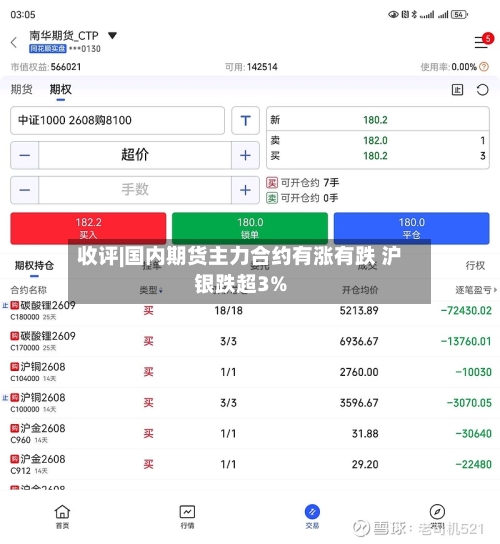Viewport: 500px width, 544px height.
Task: Tap the red 买 可开仓约 7手 indicator
Action: pos(303,182)
